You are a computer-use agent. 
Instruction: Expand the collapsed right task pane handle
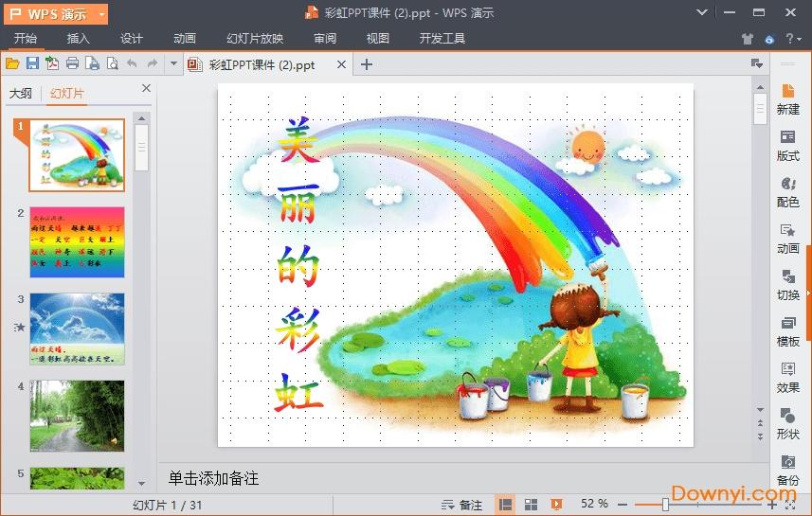point(809,293)
